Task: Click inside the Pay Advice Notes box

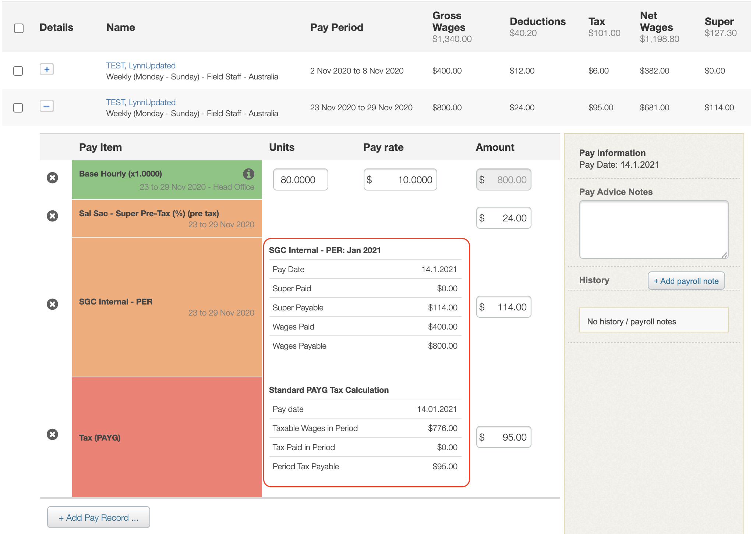Action: 653,229
